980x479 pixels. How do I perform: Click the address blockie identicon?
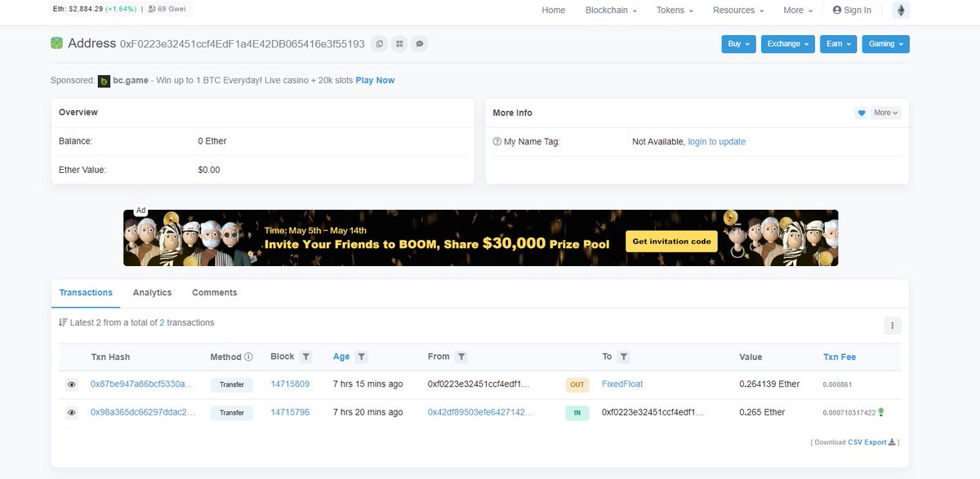point(57,43)
